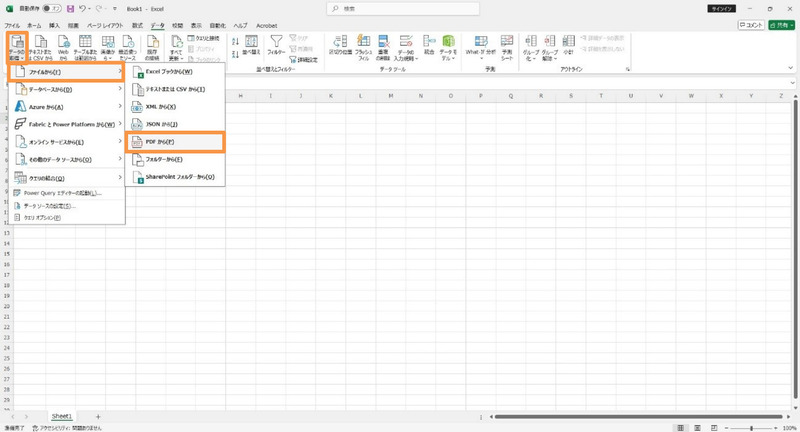This screenshot has height=432, width=800.
Task: Open Quick Access Toolbar customize arrow
Action: pos(115,9)
